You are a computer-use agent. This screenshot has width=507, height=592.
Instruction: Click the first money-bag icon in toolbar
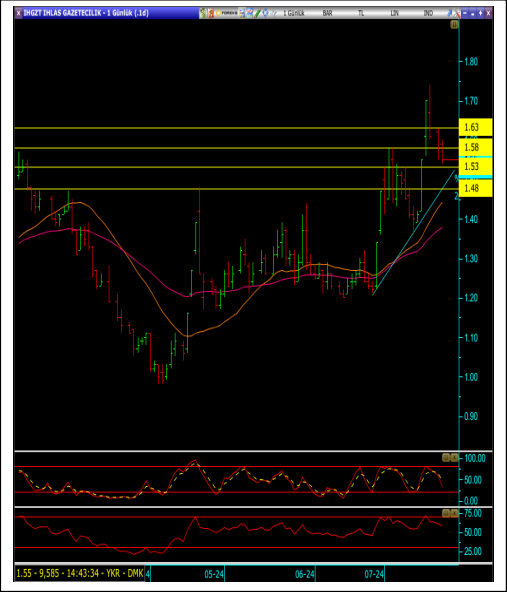[203, 13]
